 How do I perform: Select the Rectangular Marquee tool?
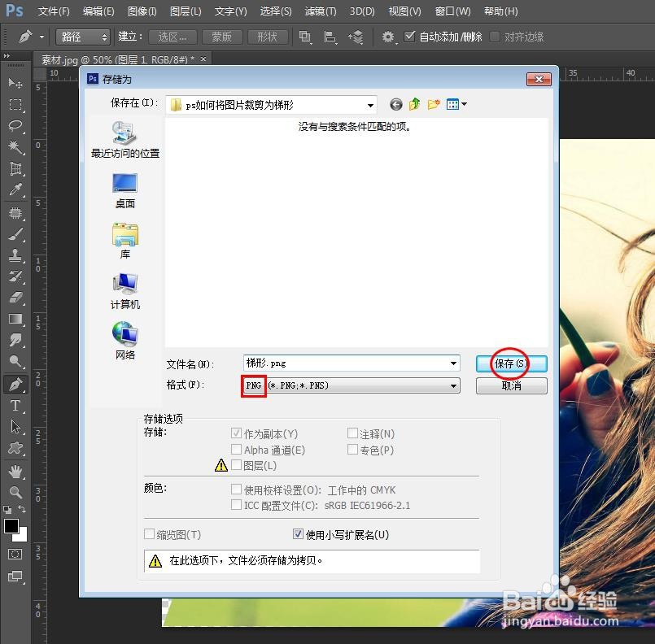pyautogui.click(x=15, y=104)
